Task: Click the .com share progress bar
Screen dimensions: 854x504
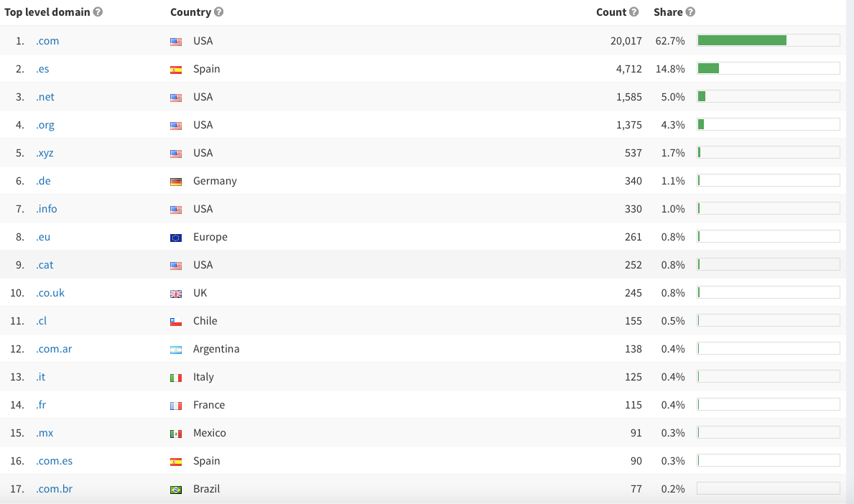Action: (768, 41)
